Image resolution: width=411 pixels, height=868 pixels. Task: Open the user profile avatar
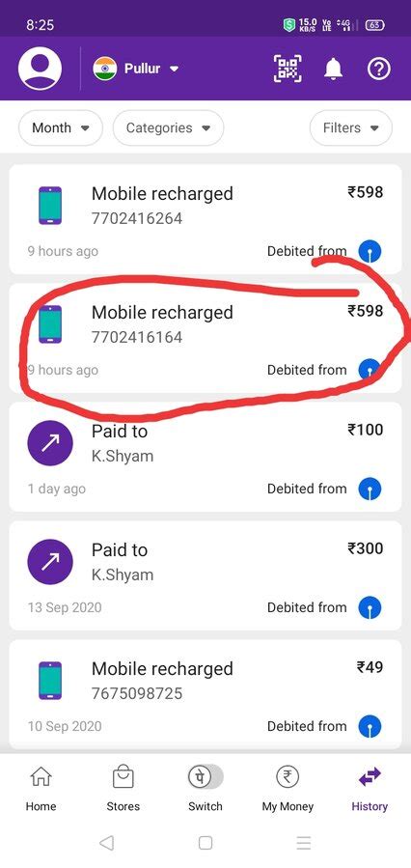click(40, 69)
